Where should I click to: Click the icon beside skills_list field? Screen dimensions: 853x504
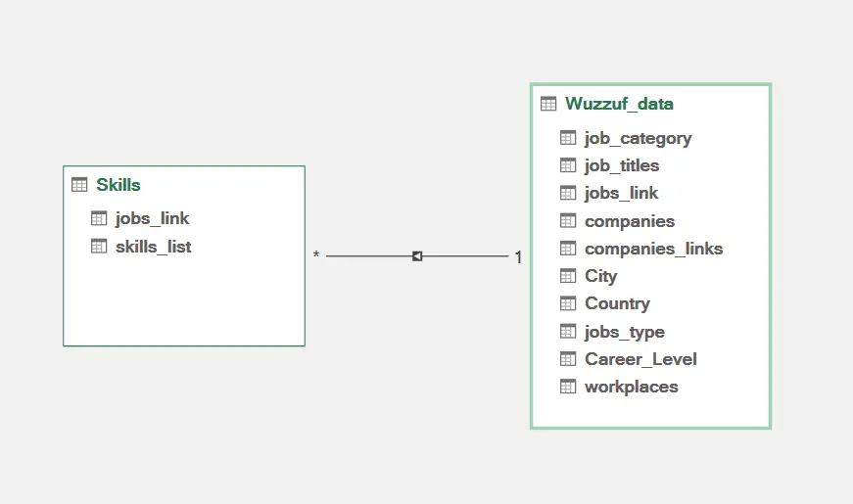click(98, 247)
